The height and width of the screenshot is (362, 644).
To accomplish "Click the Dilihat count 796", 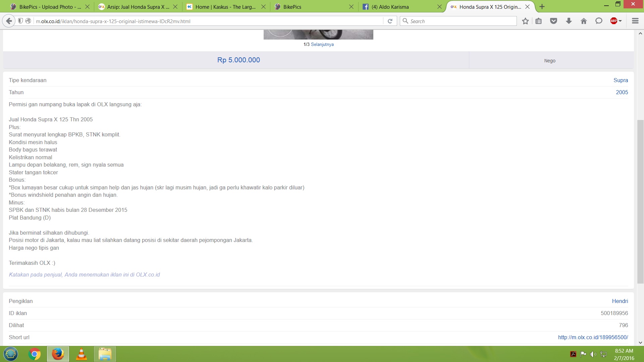I will [624, 325].
